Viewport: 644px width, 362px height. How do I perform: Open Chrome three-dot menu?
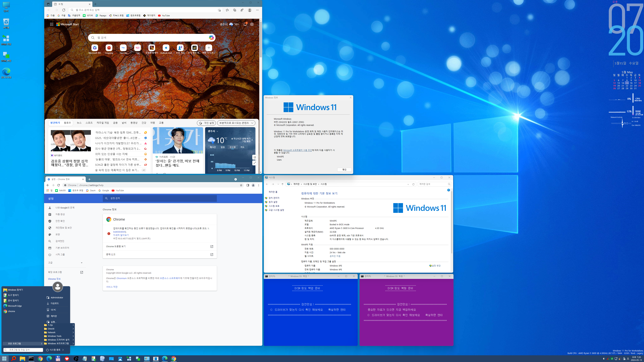click(259, 185)
